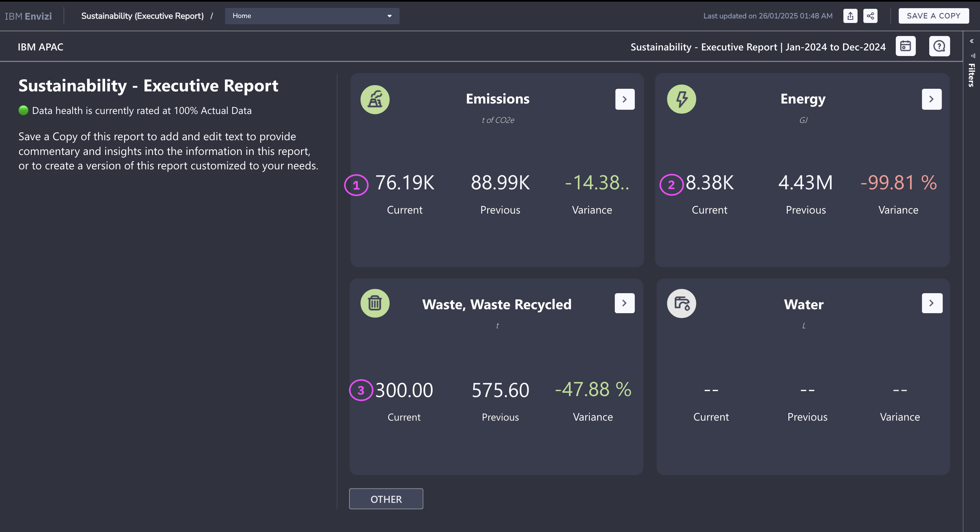Expand Energy card with arrow button

pyautogui.click(x=931, y=99)
